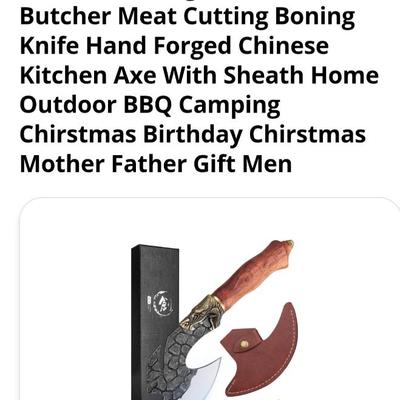Click the "Kitchen Axe With Sheath Home" line
The width and height of the screenshot is (400, 400).
[199, 75]
